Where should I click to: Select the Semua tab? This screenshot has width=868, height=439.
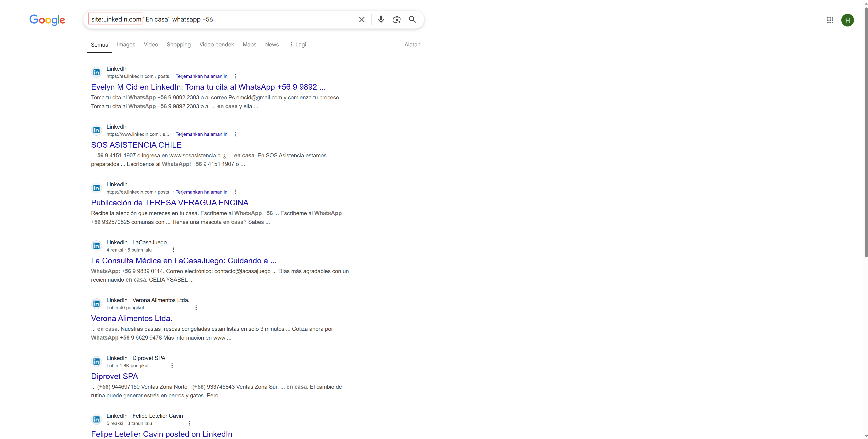(99, 45)
